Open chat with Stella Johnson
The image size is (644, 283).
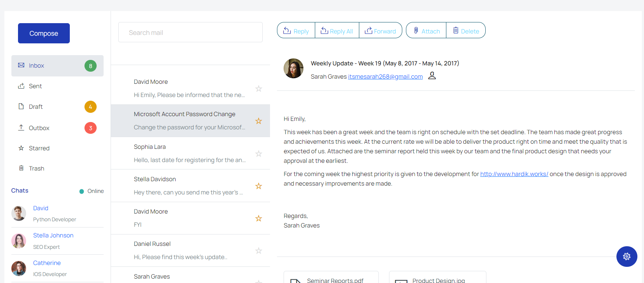53,235
